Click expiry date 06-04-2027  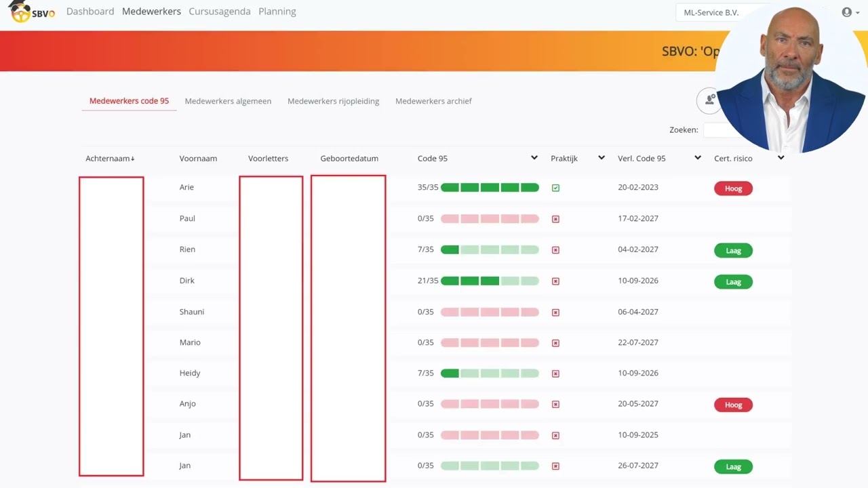(x=638, y=312)
